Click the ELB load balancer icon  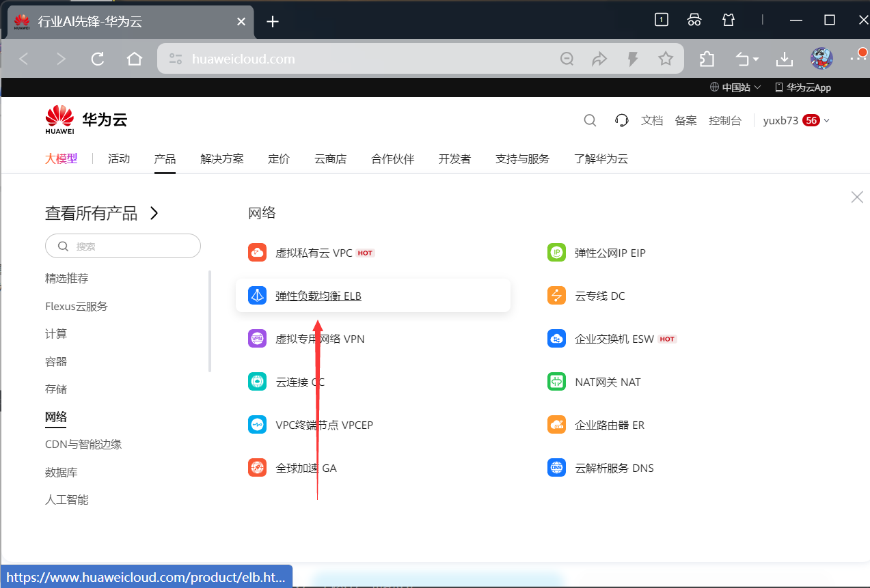(257, 296)
